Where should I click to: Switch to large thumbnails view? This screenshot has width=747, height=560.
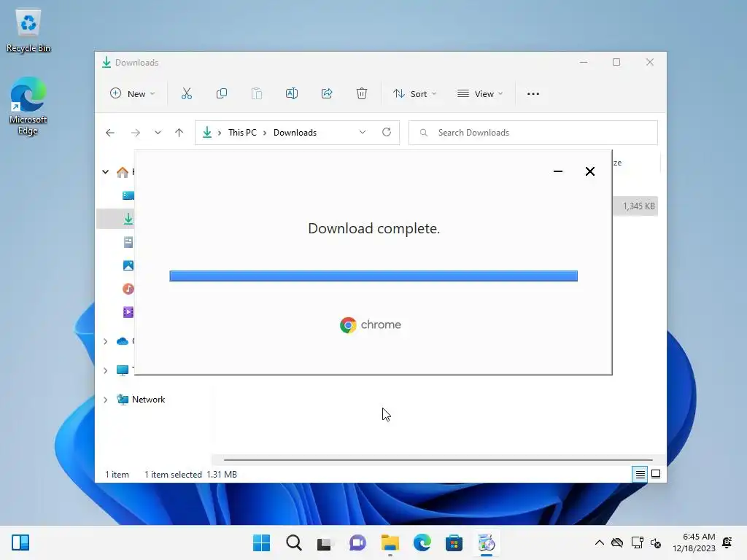(x=656, y=474)
